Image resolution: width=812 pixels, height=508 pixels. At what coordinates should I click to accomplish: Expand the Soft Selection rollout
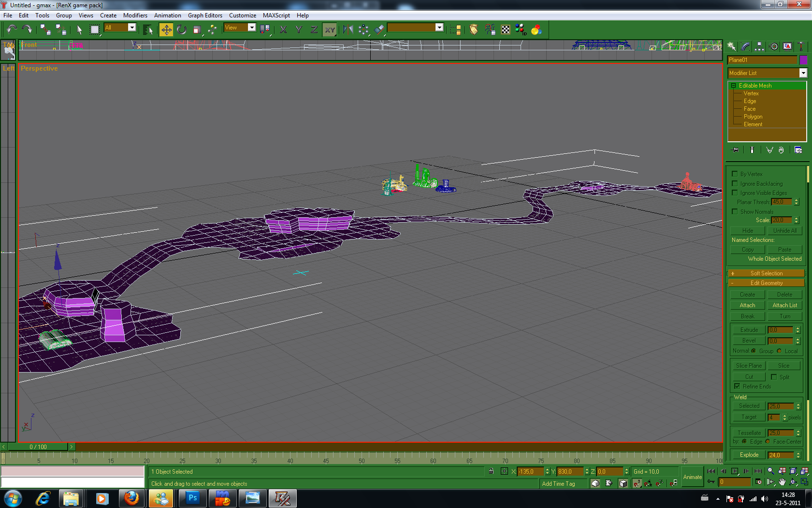click(x=766, y=273)
